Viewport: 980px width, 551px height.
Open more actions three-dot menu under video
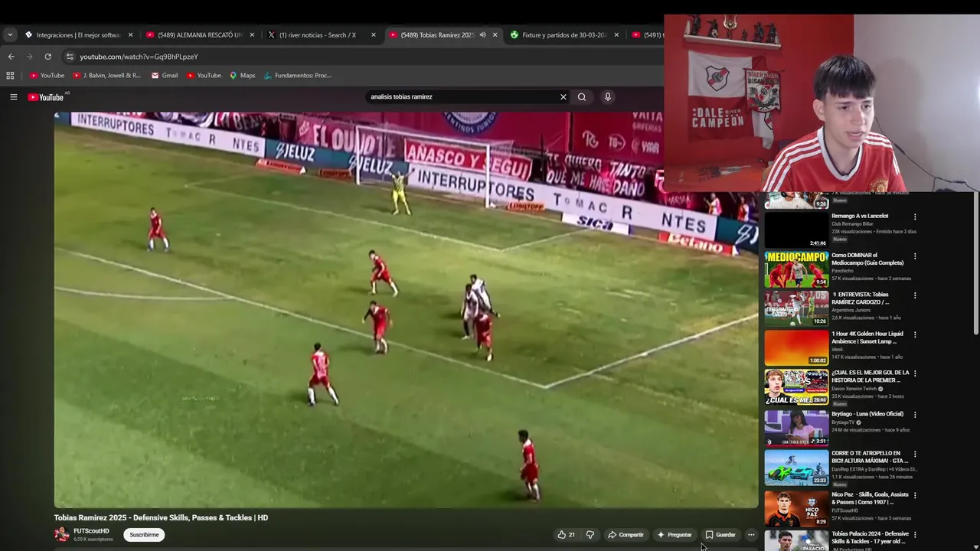[x=751, y=535]
